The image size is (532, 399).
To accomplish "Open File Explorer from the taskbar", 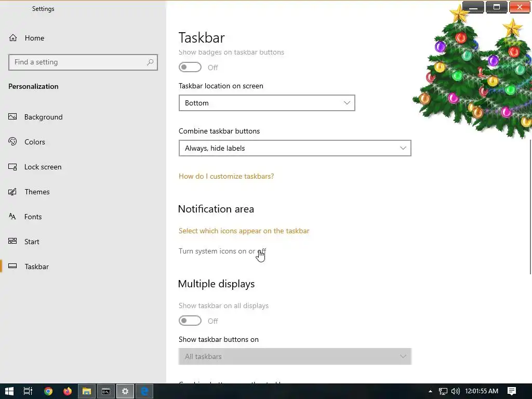I will click(x=87, y=391).
